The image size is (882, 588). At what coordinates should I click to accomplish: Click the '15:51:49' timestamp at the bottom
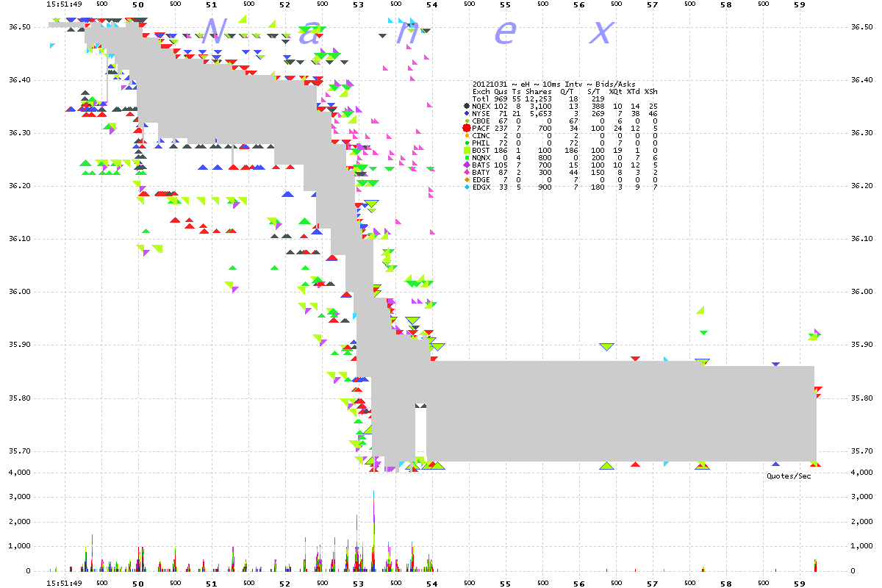click(x=62, y=584)
